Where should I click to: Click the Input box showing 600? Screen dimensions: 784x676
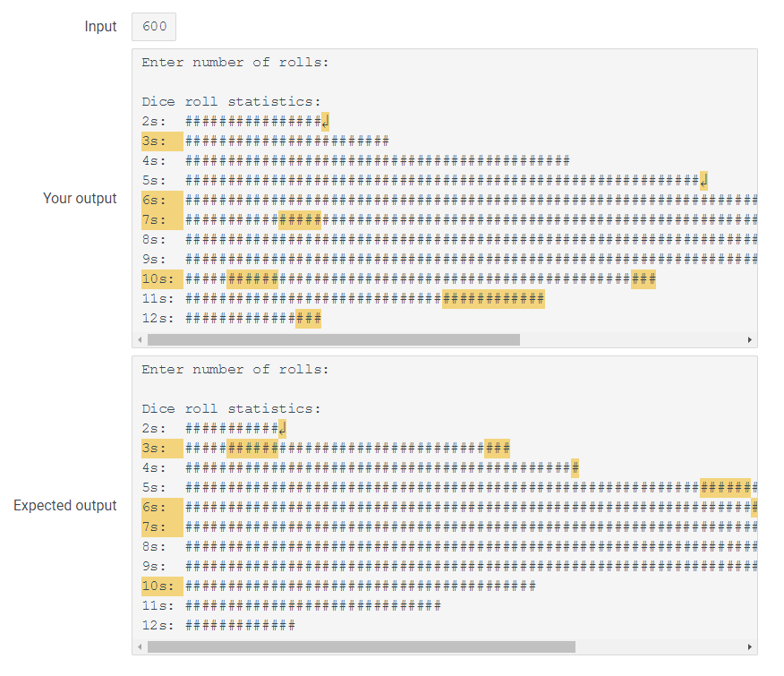tap(154, 27)
